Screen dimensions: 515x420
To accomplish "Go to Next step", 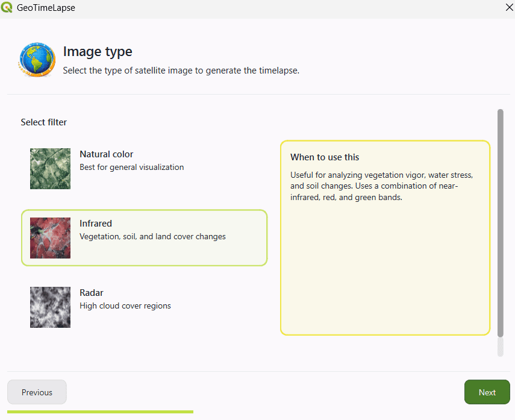I will tap(487, 392).
